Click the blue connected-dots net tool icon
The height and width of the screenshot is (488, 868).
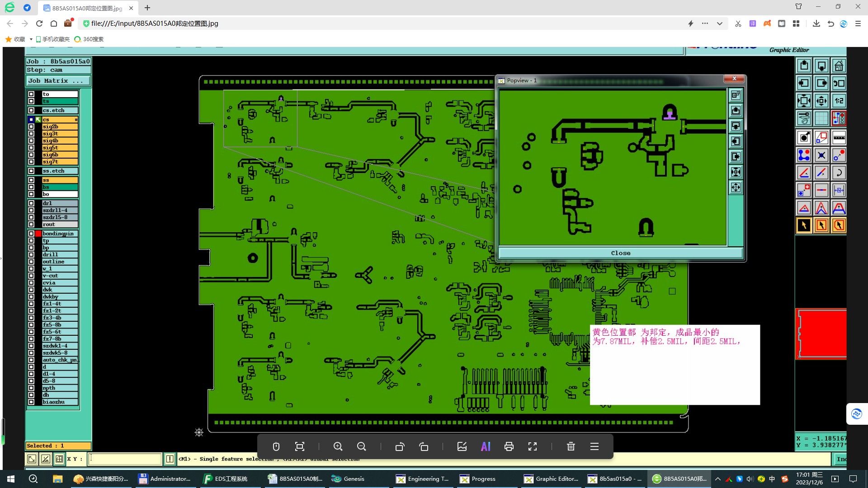pos(804,155)
